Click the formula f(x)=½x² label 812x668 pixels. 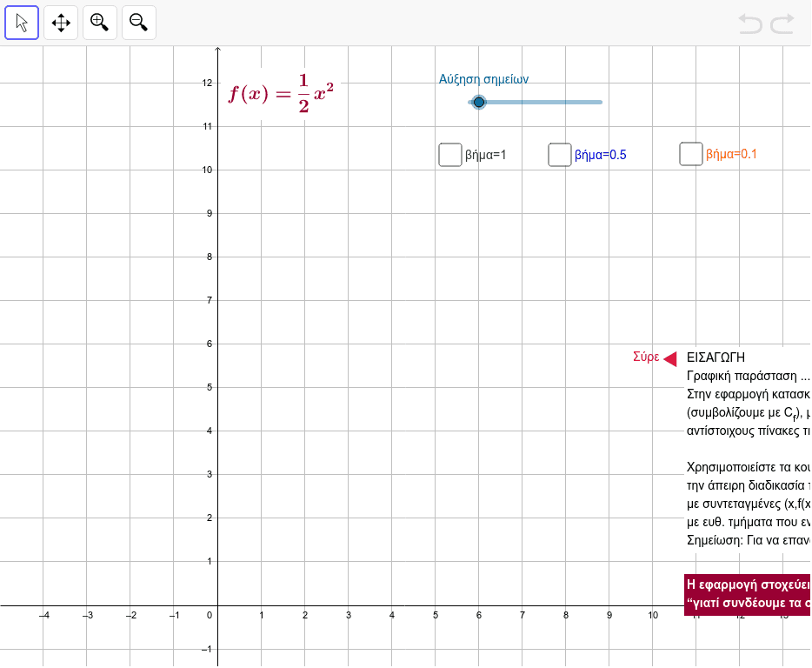(x=281, y=93)
